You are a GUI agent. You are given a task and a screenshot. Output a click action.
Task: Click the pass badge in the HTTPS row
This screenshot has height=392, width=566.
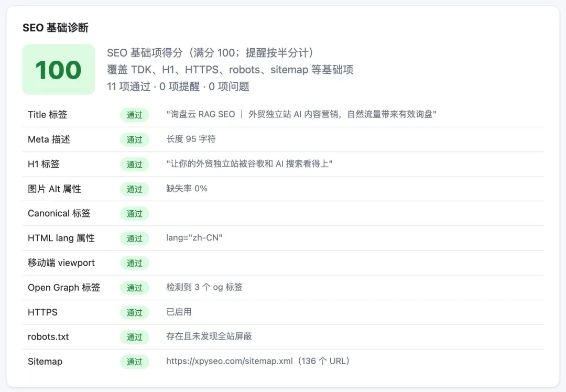[x=134, y=312]
